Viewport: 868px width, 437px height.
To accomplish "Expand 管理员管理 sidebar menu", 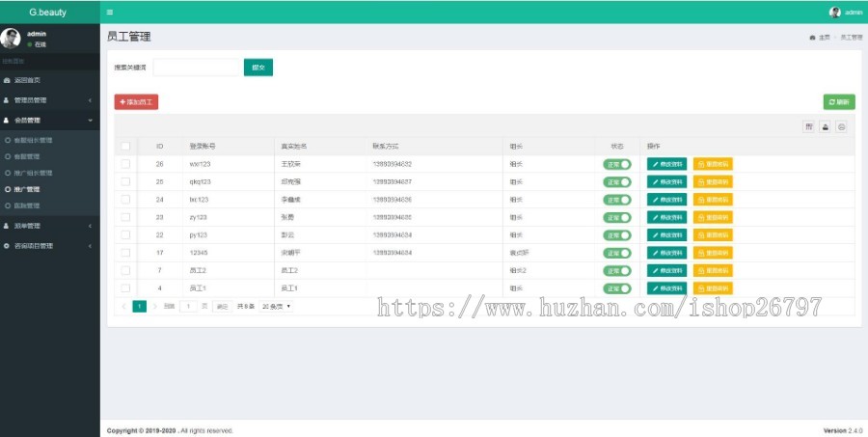I will click(50, 100).
